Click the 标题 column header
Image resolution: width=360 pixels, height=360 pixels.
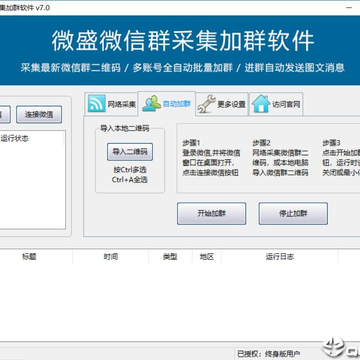29,257
